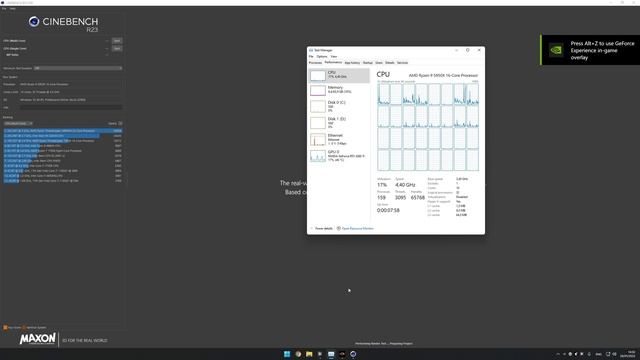Switch to the Services tab
Viewport: 640px width, 360px height.
pos(402,63)
